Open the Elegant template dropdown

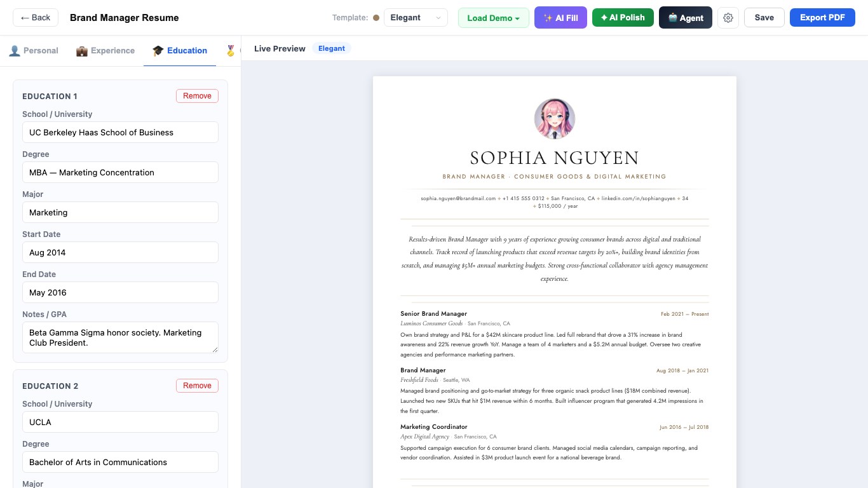416,18
